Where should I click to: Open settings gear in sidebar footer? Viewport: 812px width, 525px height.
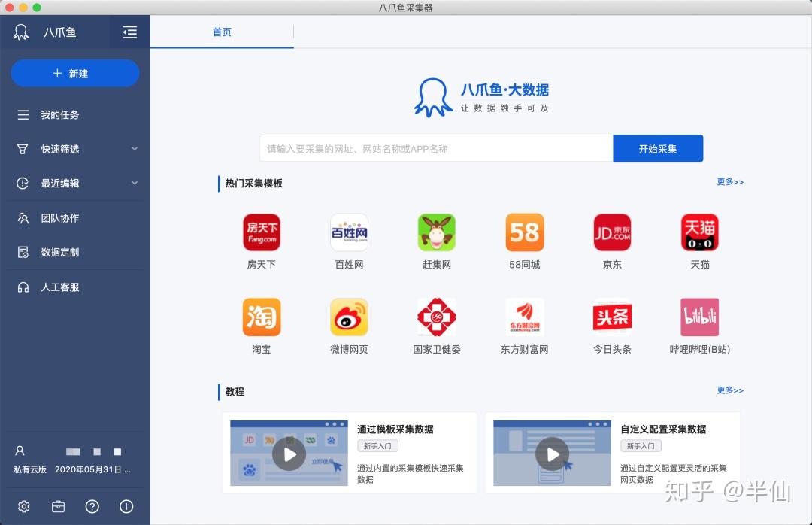click(x=24, y=506)
